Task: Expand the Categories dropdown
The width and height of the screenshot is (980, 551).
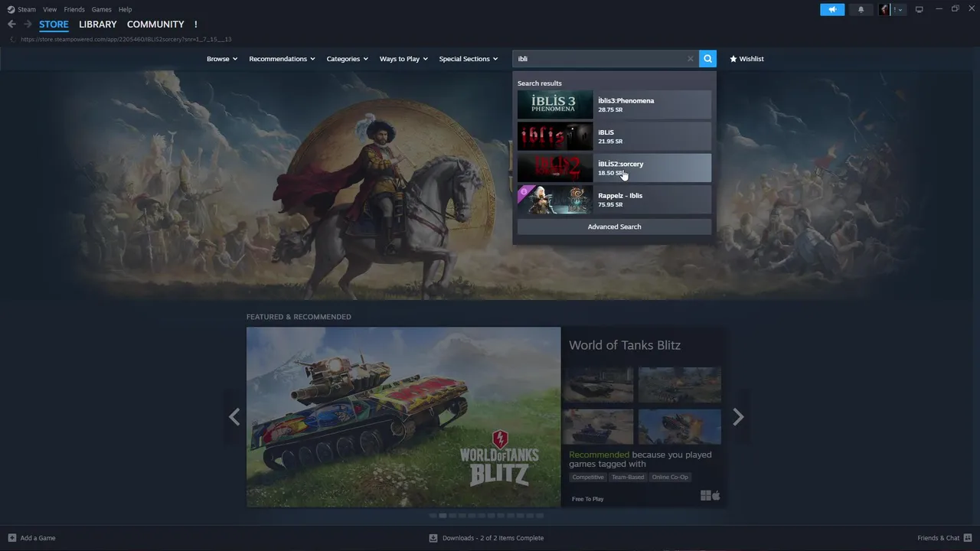Action: pos(347,59)
